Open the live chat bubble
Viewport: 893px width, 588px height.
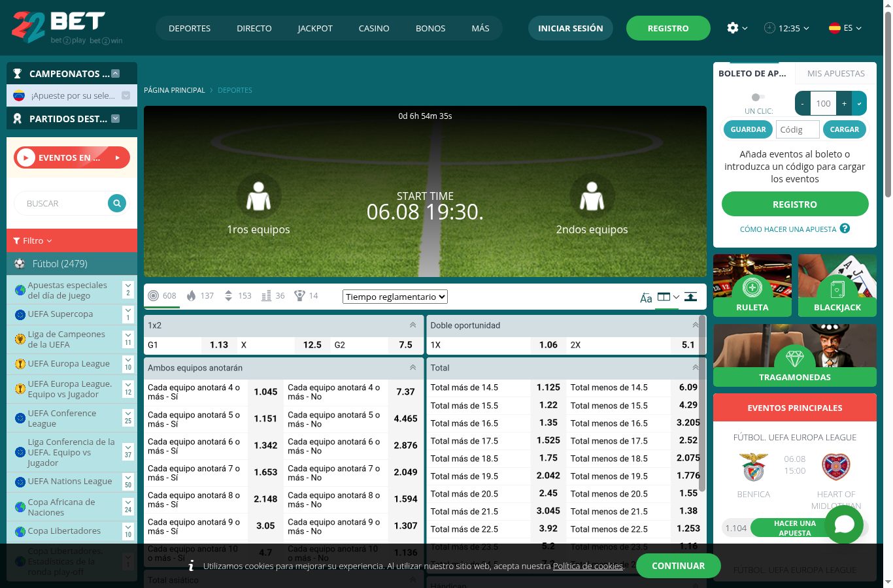(844, 524)
